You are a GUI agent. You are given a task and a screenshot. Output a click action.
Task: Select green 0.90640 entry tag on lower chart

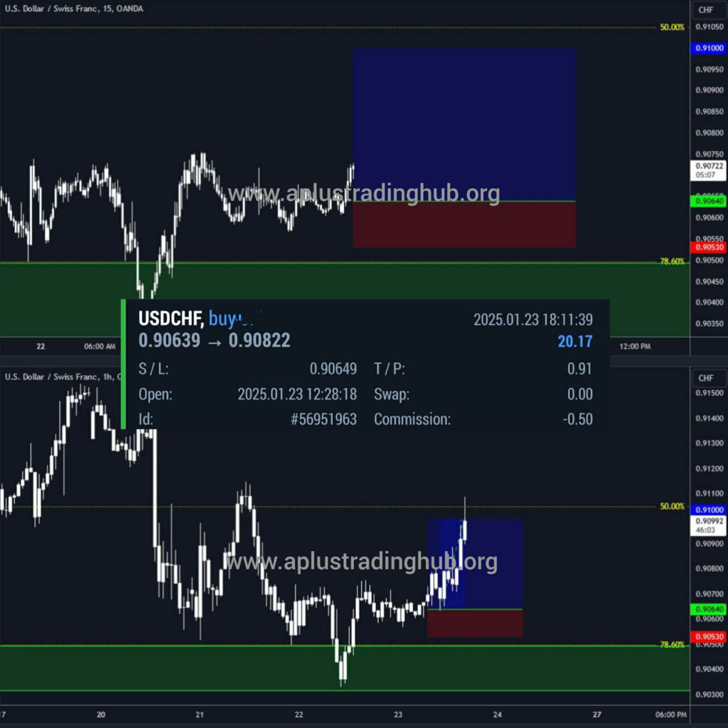709,609
